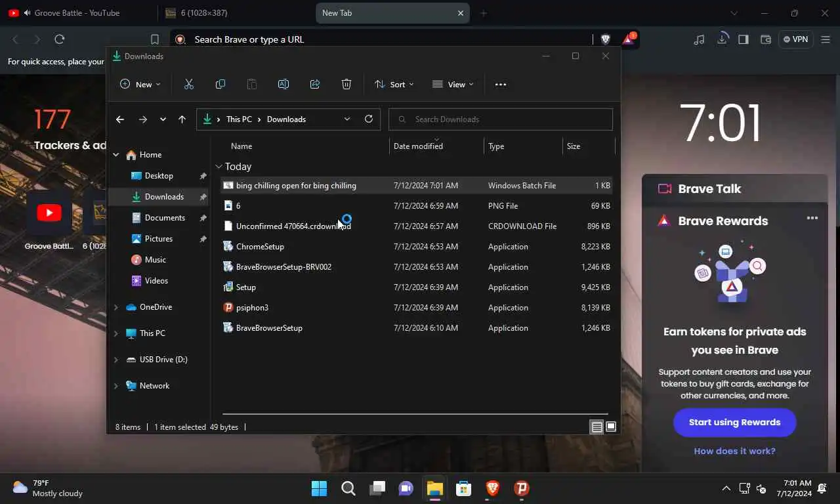The image size is (840, 504).
Task: Close the New Tab tab
Action: (461, 13)
